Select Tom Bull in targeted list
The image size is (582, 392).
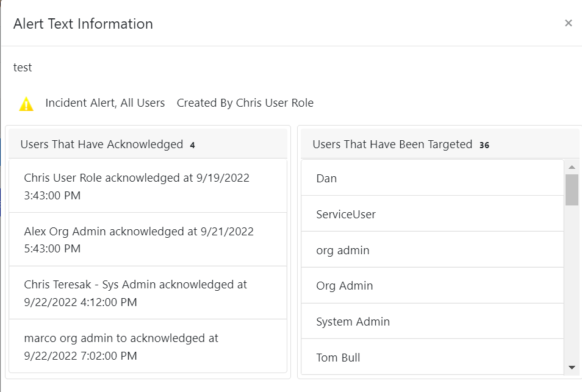click(x=433, y=357)
